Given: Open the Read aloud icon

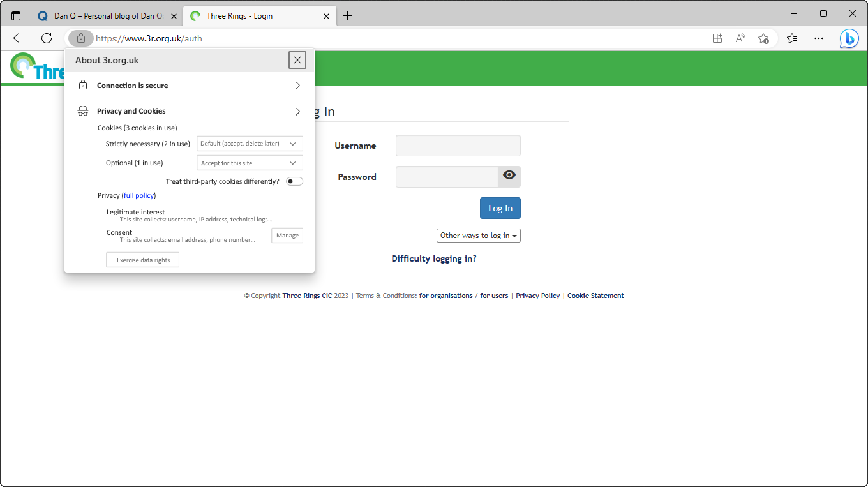Looking at the screenshot, I should point(740,38).
